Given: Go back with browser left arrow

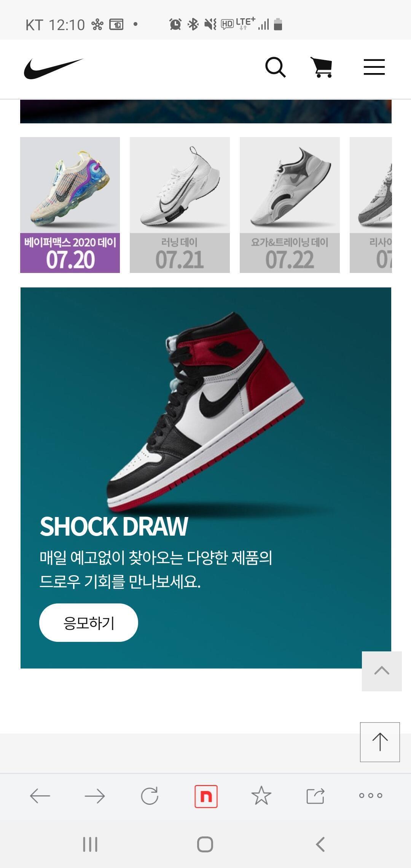Looking at the screenshot, I should click(x=40, y=796).
